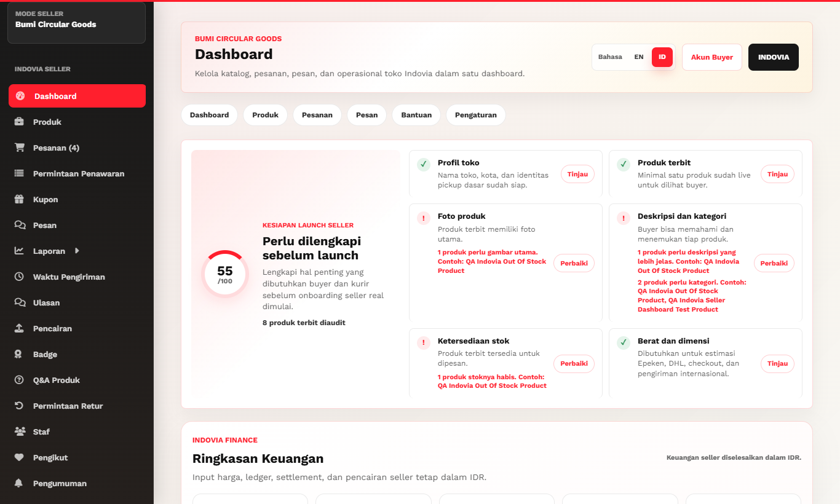Click the Pencairan upload icon
This screenshot has width=840, height=504.
(20, 328)
